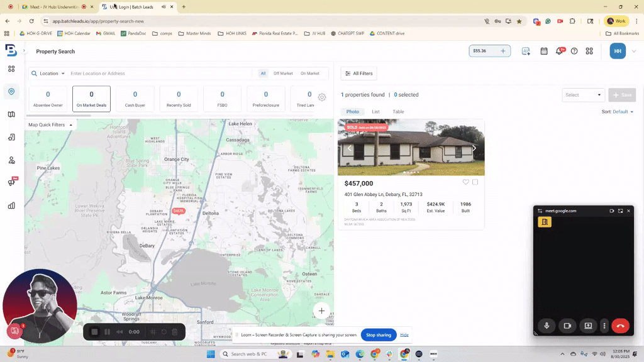Open the contacts person icon in sidebar
Viewport: 644px width, 362px height.
pyautogui.click(x=11, y=160)
